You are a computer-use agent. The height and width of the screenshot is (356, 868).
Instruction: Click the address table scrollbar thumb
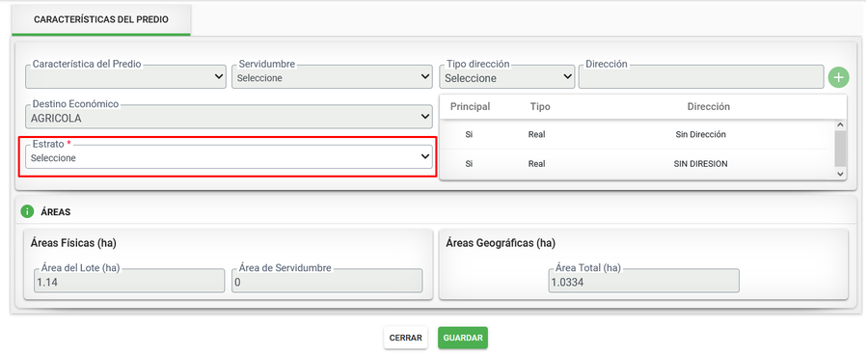pyautogui.click(x=840, y=149)
